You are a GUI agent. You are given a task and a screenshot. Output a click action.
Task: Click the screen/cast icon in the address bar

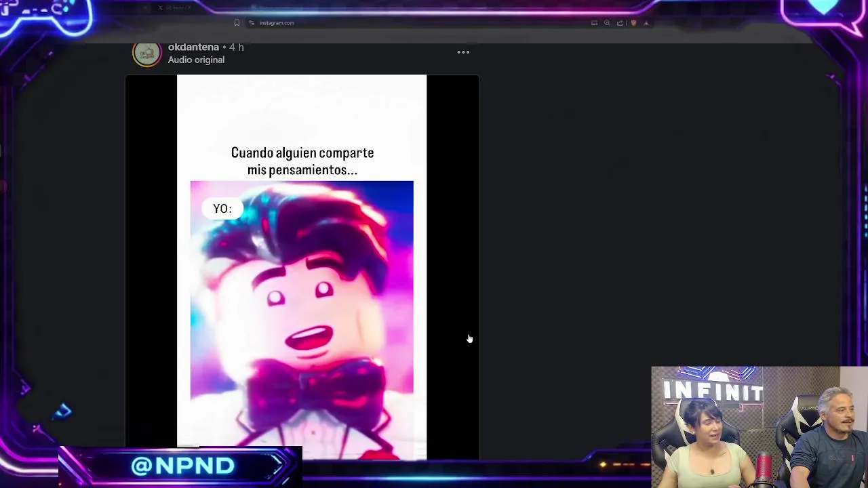pyautogui.click(x=594, y=23)
